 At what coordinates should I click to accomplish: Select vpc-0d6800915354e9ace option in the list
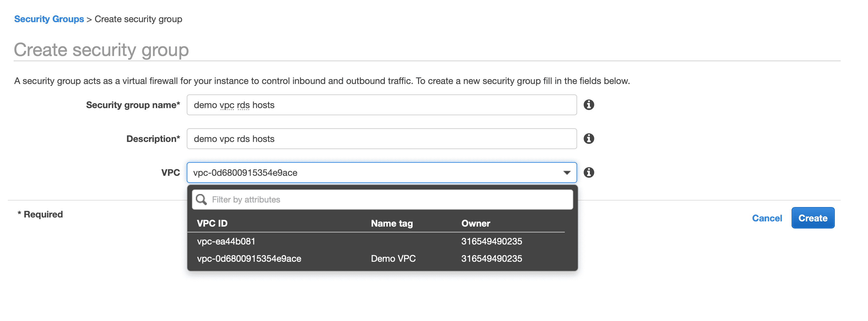[376, 258]
